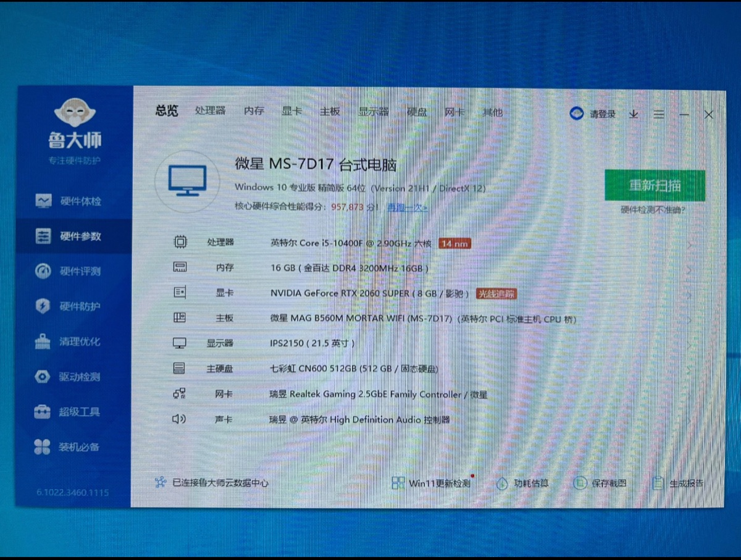Click the 显示器 monitor row icon

coord(180,343)
